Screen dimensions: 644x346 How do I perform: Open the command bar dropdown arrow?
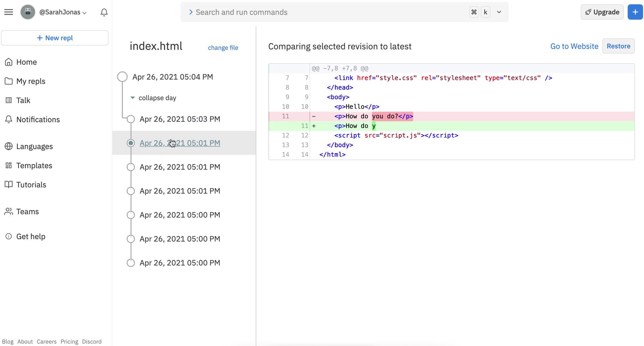(x=499, y=12)
